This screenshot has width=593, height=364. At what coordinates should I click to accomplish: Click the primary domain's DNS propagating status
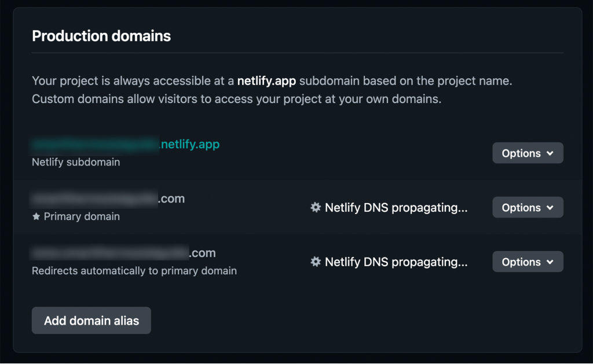click(x=396, y=208)
